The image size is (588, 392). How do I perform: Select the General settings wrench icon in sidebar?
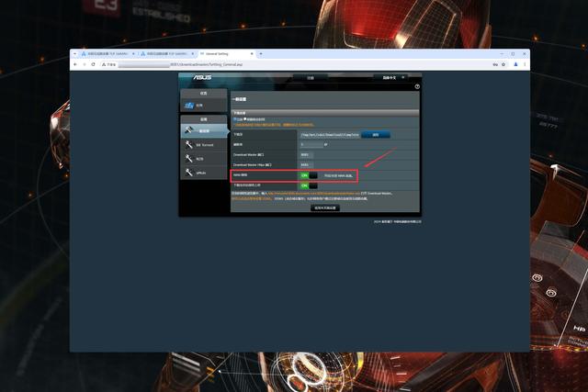(x=188, y=130)
